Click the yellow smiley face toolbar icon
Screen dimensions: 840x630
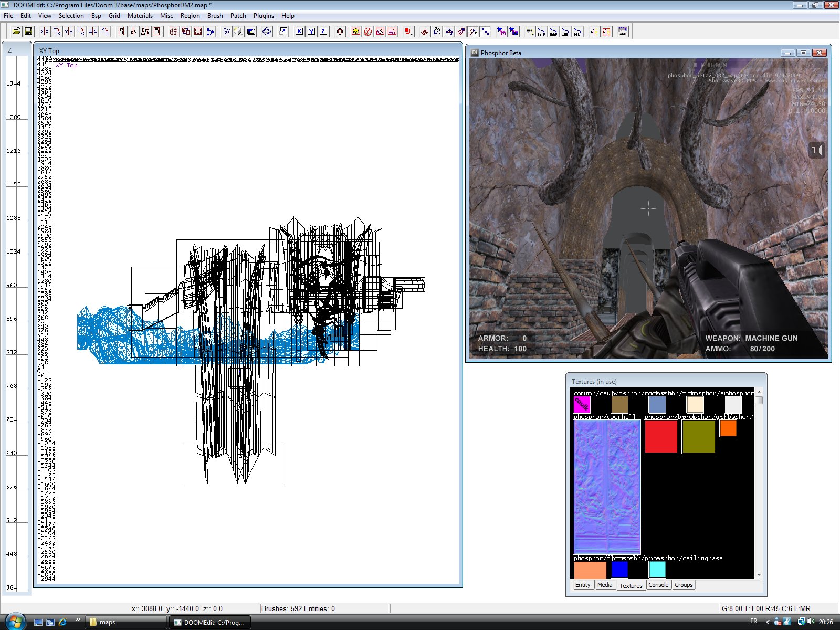coord(356,31)
